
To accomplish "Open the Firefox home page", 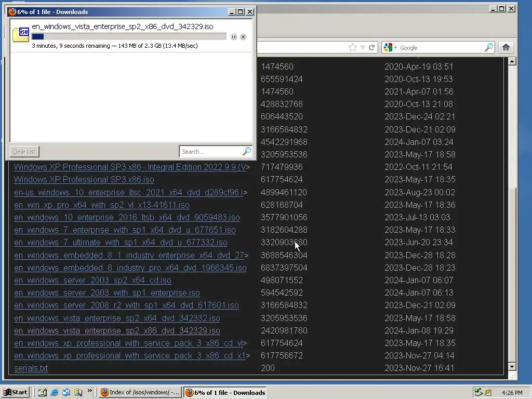I will coord(506,47).
